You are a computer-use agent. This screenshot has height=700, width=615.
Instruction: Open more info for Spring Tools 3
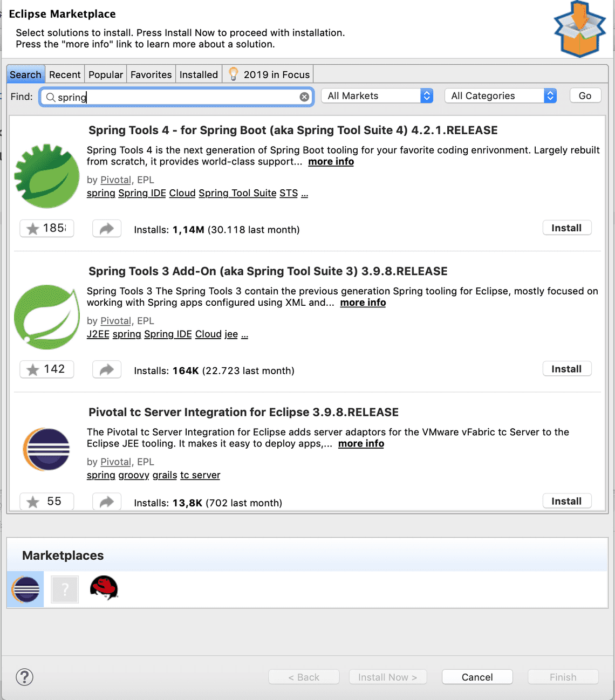(x=363, y=303)
